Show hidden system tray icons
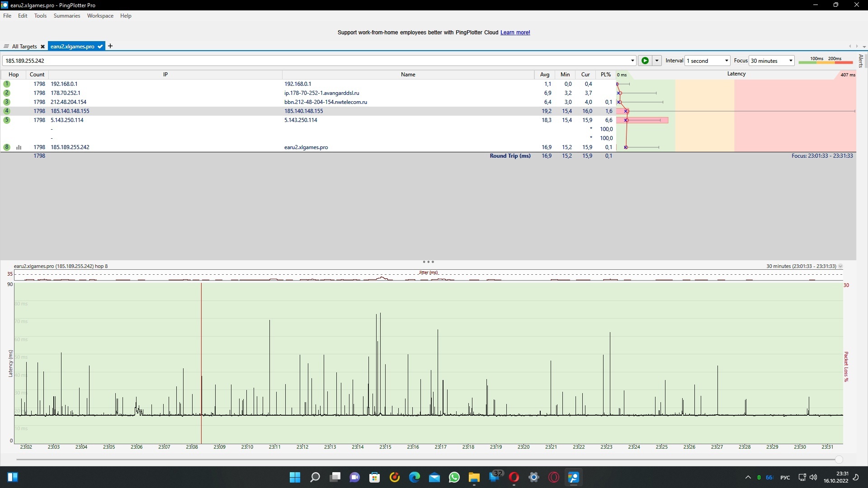Image resolution: width=868 pixels, height=488 pixels. click(x=748, y=477)
